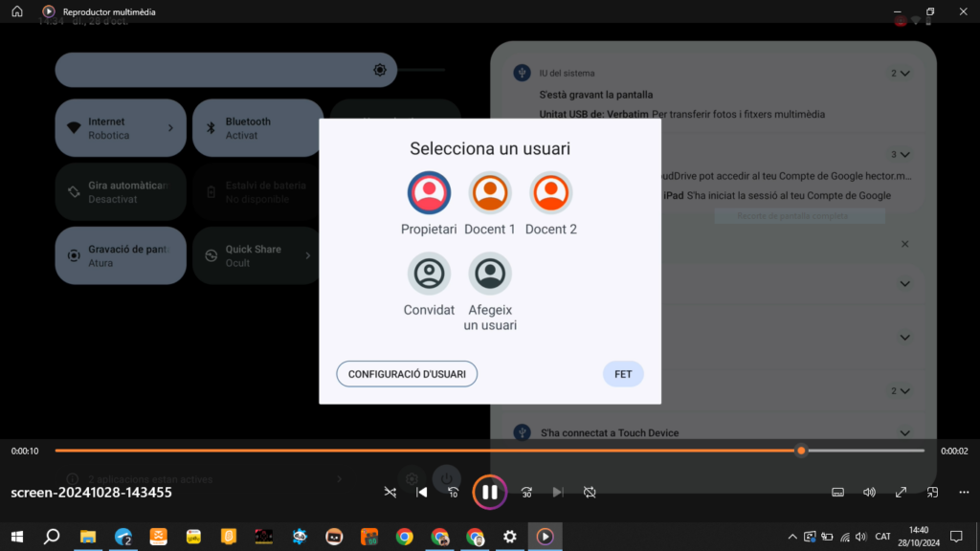Viewport: 980px width, 551px height.
Task: Click the Afegeix un usuari option
Action: pyautogui.click(x=490, y=275)
